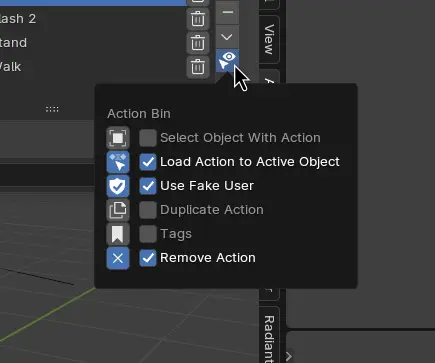Viewport: 435px width, 363px height.
Task: Uncheck Load Action to Active Object
Action: click(x=148, y=162)
